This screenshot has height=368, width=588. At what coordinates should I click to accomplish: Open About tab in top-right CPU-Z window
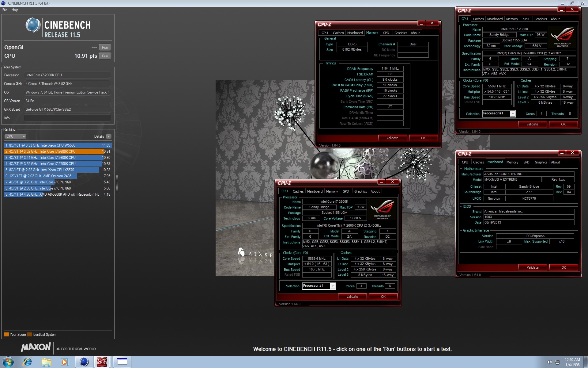click(x=555, y=19)
